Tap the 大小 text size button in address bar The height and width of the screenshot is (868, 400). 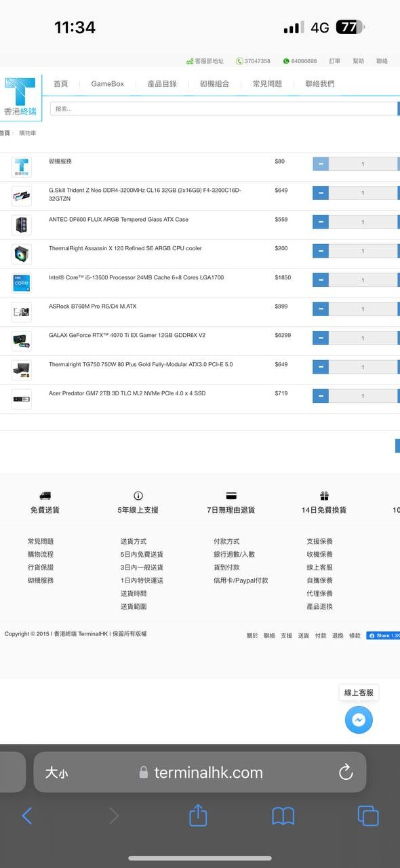pyautogui.click(x=56, y=772)
